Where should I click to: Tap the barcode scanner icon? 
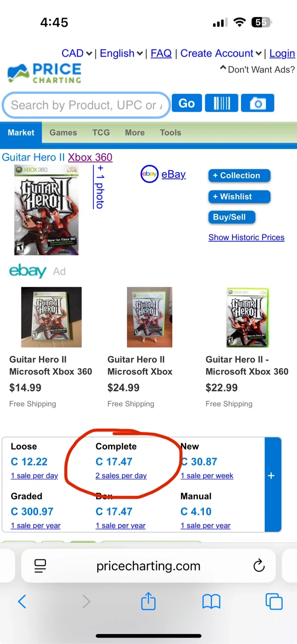pos(221,103)
